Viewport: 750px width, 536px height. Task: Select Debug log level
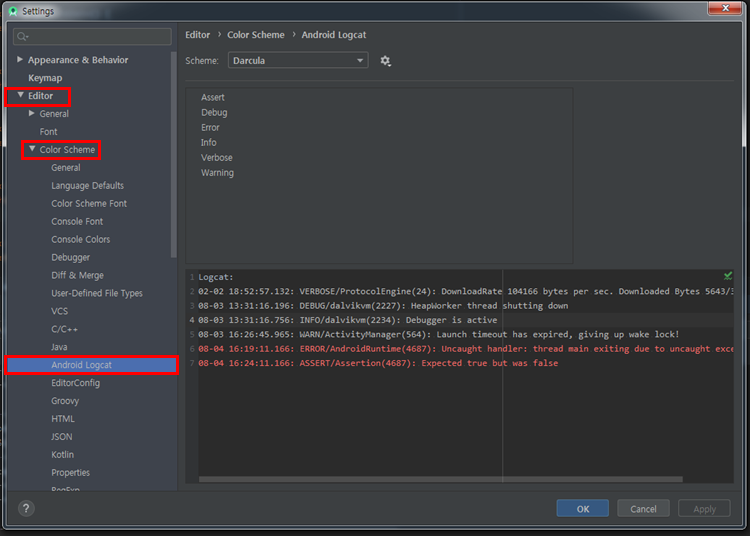tap(214, 112)
